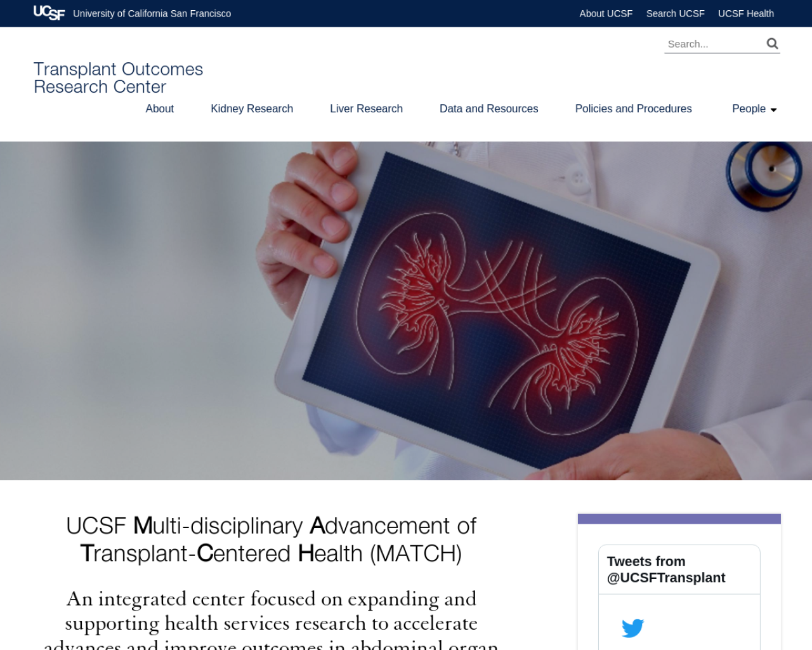Open the Kidney Research menu

252,109
